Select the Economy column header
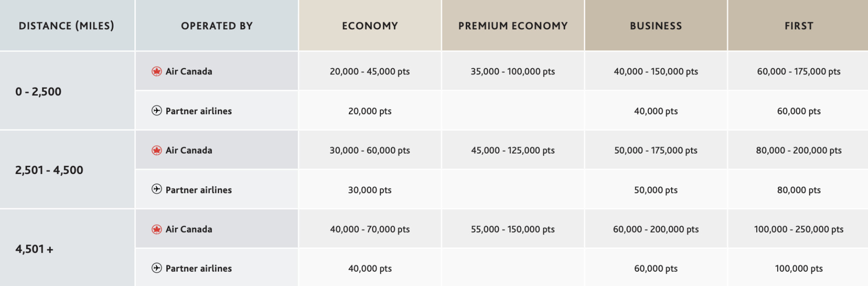 tap(370, 25)
